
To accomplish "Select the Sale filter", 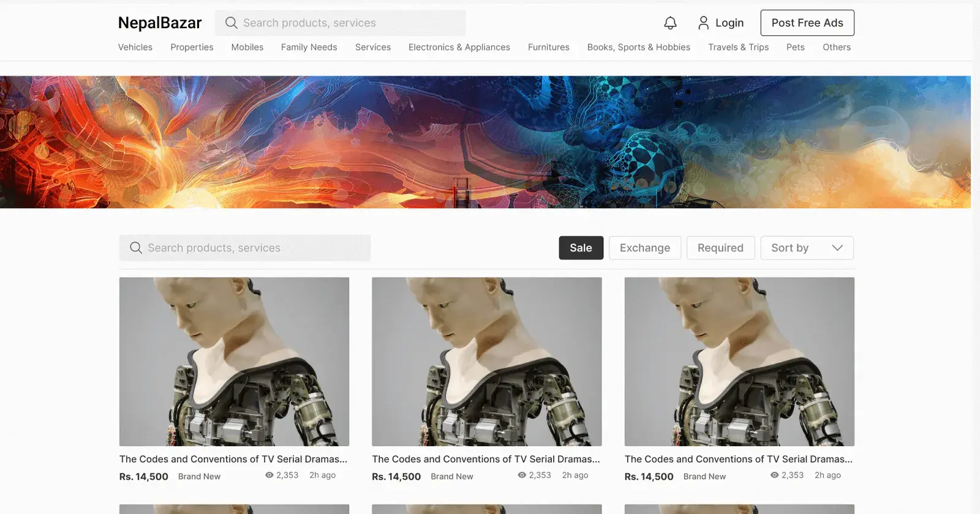I will (x=581, y=248).
